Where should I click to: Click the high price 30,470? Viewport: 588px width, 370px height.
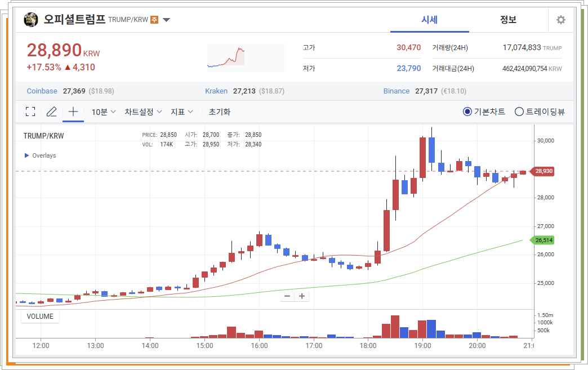pos(409,48)
